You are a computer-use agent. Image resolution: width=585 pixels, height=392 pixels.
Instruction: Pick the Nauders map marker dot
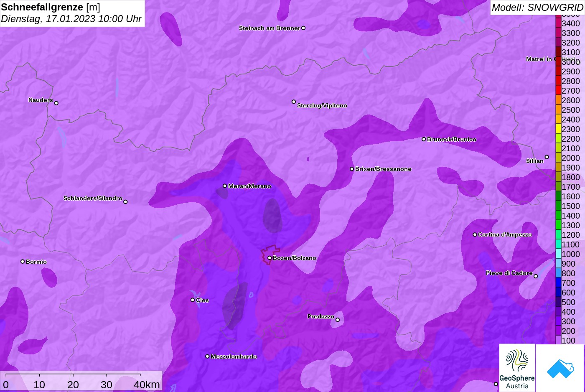point(56,103)
